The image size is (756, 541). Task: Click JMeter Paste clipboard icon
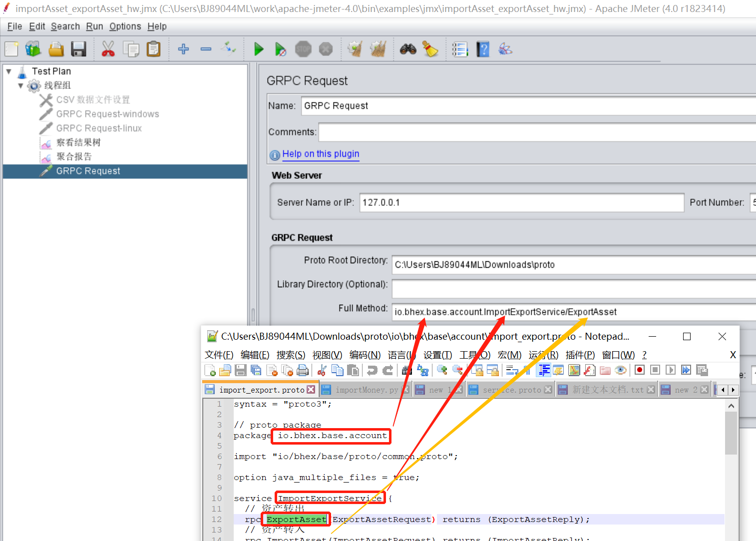coord(153,49)
